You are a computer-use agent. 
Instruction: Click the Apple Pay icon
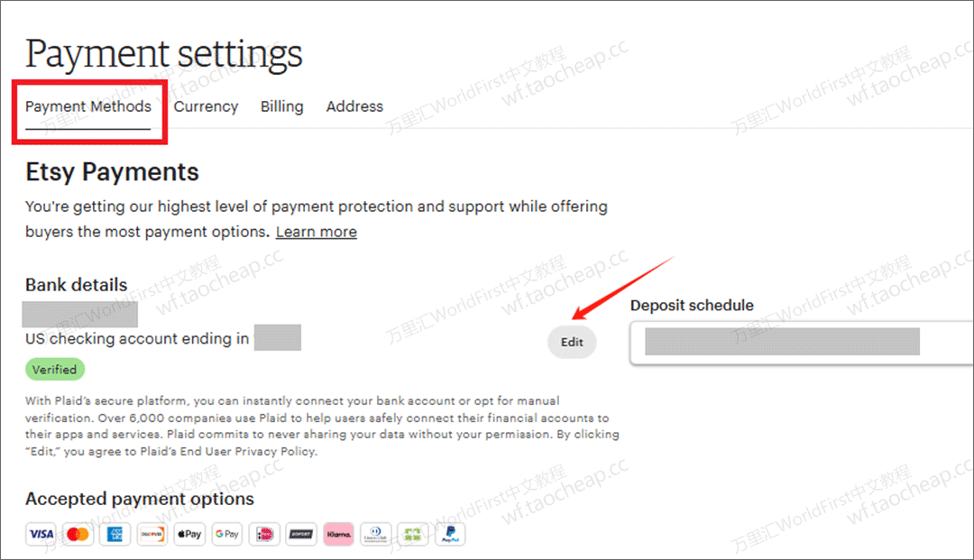point(189,534)
